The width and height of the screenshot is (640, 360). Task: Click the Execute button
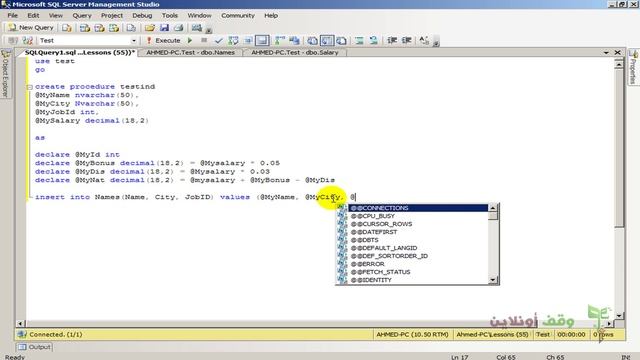click(163, 40)
